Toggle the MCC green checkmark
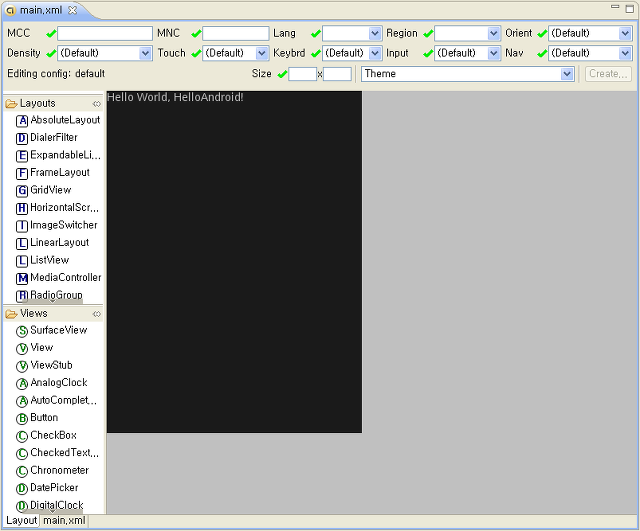 tap(51, 33)
